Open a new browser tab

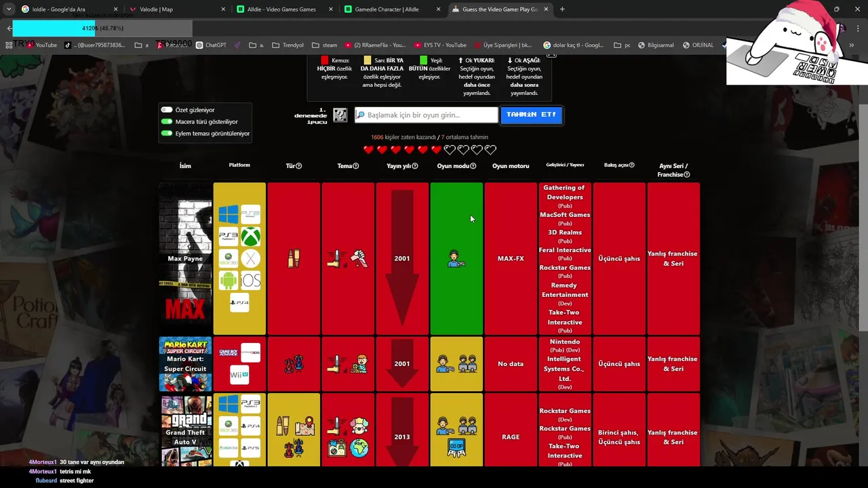562,9
